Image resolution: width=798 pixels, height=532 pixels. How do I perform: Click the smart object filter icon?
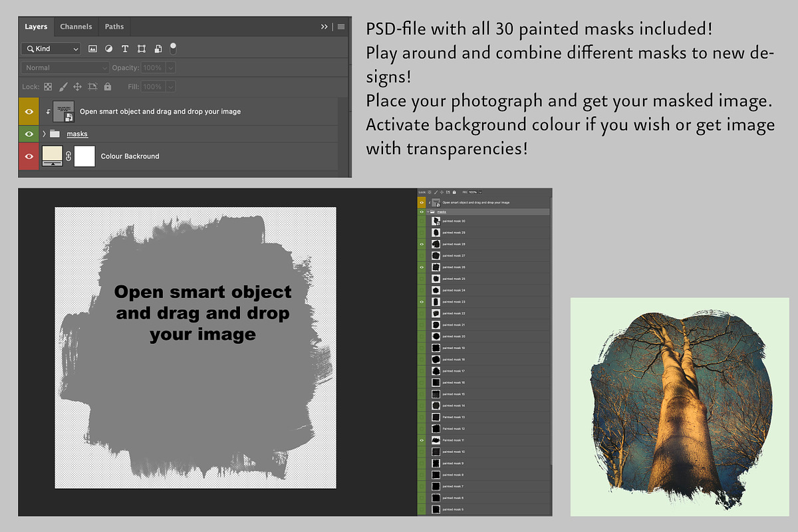[158, 49]
